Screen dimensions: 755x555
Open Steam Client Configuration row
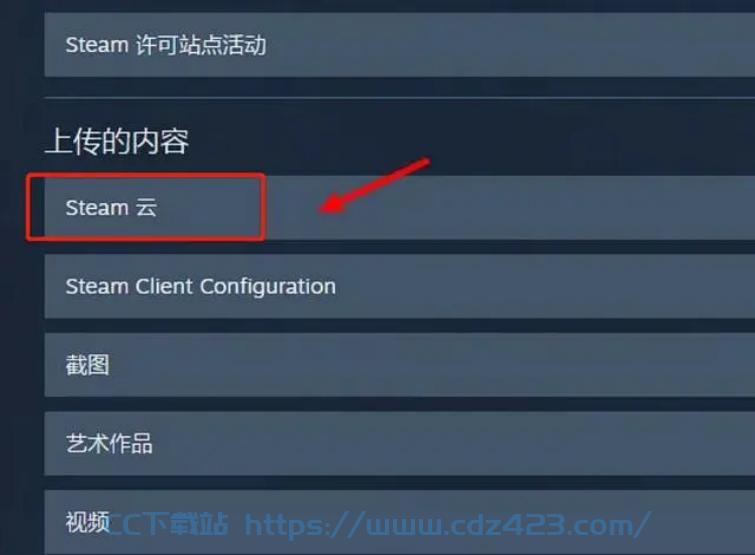pyautogui.click(x=400, y=286)
